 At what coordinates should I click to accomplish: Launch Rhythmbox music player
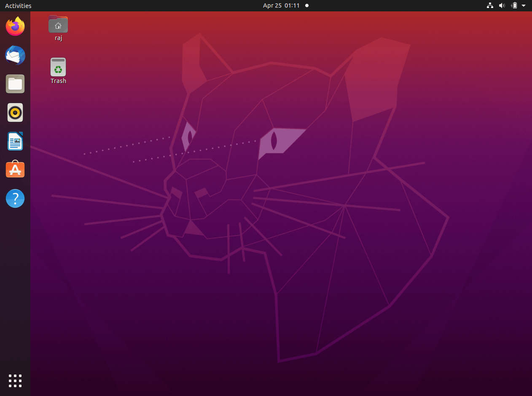click(15, 112)
